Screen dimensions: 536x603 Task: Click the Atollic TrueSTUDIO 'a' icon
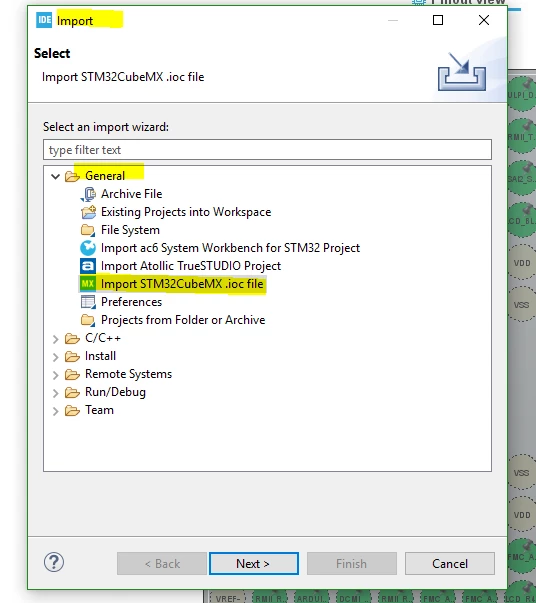point(88,266)
